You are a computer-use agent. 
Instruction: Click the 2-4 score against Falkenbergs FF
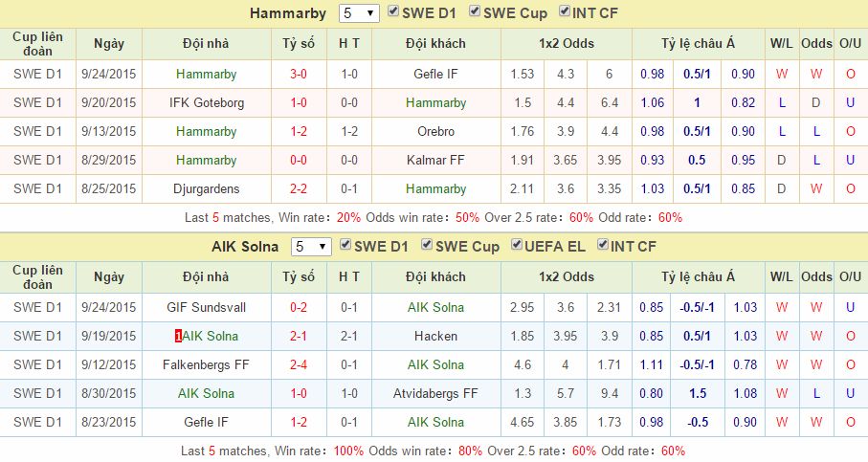(x=299, y=364)
